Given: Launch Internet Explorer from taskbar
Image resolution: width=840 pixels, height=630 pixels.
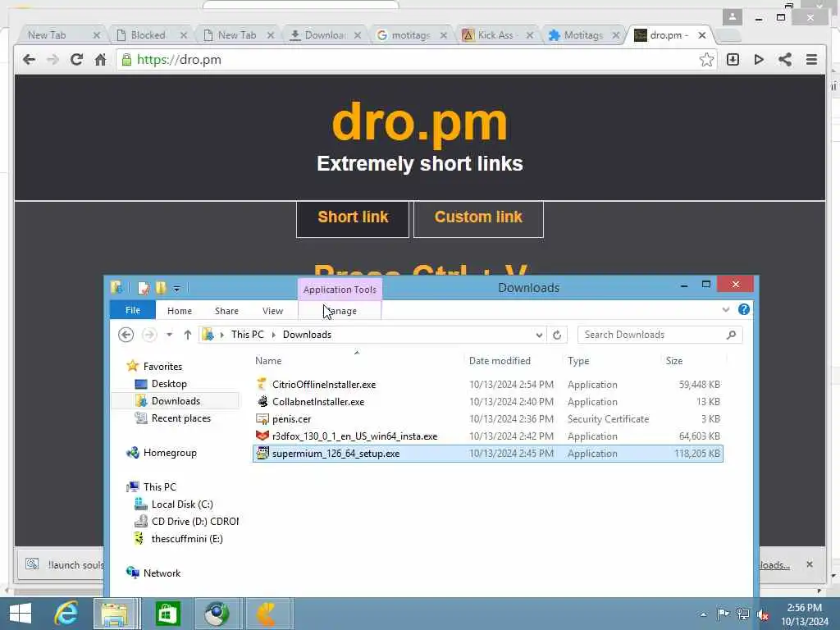Looking at the screenshot, I should 66,614.
